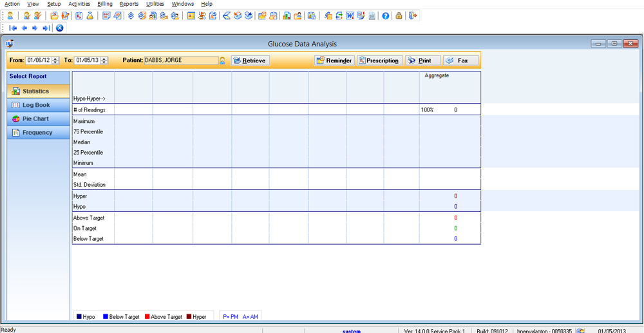Open the Billing menu

[105, 4]
